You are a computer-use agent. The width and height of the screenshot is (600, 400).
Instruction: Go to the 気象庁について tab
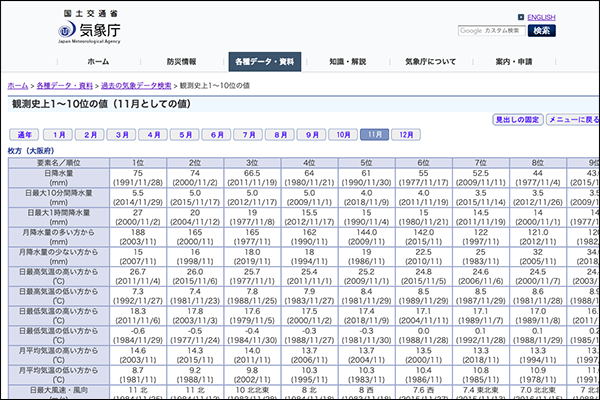coord(431,62)
